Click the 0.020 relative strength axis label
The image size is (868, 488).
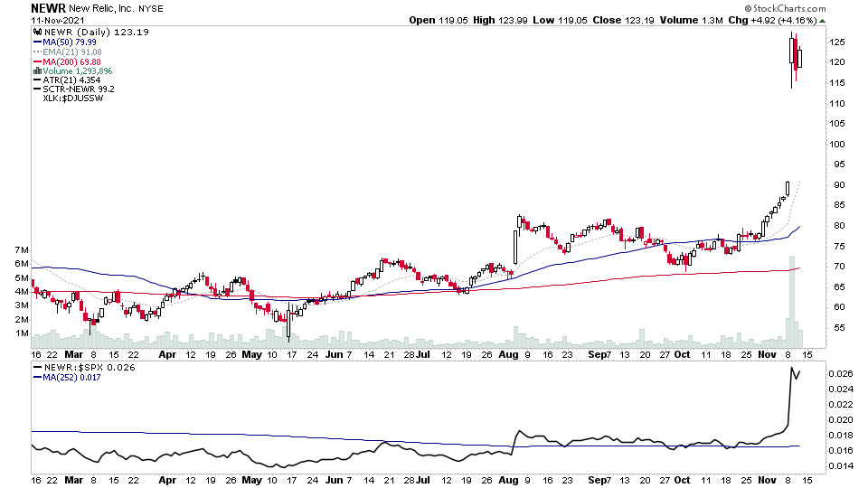(x=840, y=420)
